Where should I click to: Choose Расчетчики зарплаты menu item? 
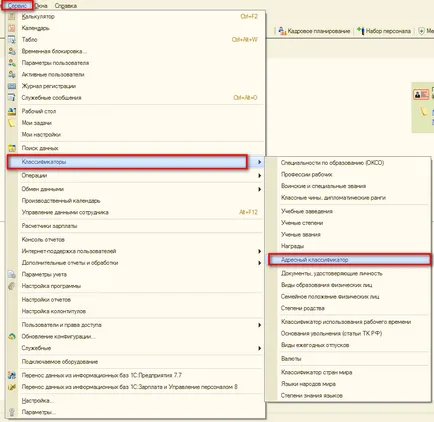pos(49,226)
